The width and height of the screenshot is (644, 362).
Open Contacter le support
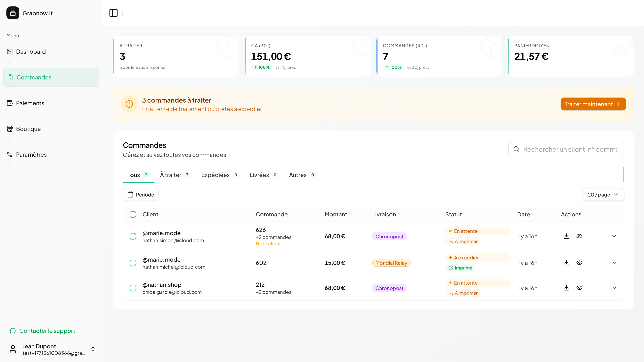tap(47, 331)
